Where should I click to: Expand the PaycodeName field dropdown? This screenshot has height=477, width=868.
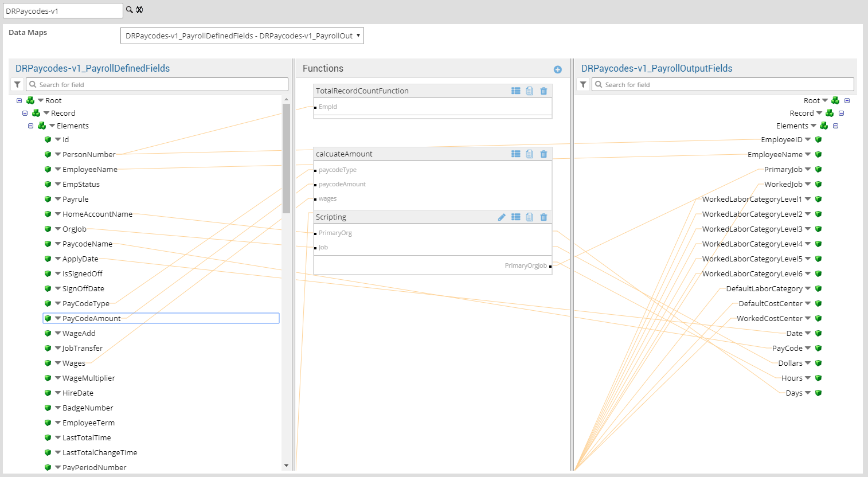coord(57,244)
